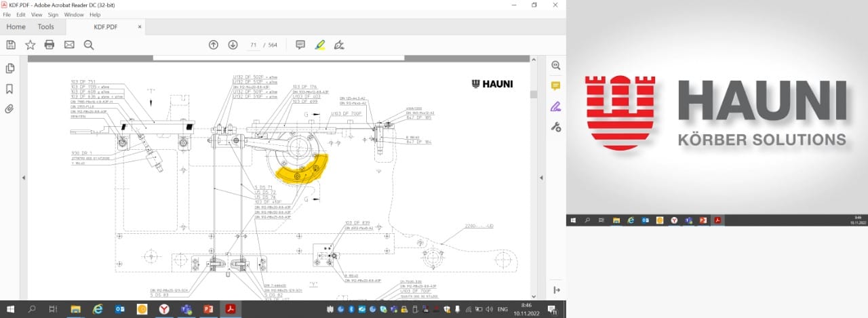Viewport: 868px width, 318px height.
Task: Select the Highlight text tool
Action: (320, 45)
